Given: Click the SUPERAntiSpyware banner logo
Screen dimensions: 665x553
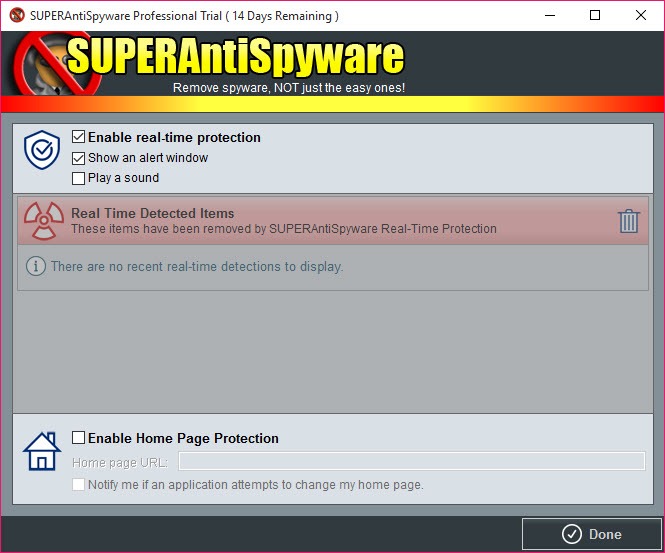Looking at the screenshot, I should coord(209,64).
